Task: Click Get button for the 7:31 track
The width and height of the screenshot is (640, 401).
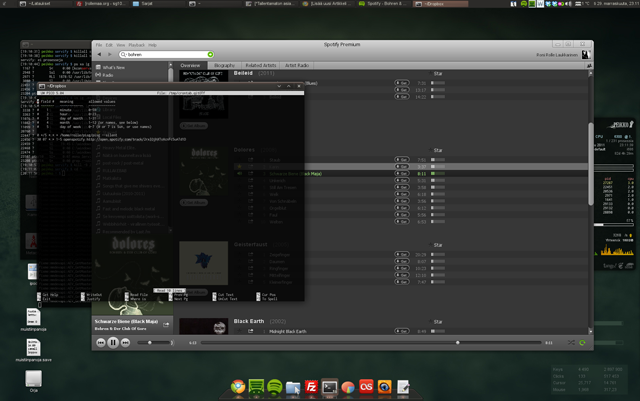Action: tap(402, 83)
